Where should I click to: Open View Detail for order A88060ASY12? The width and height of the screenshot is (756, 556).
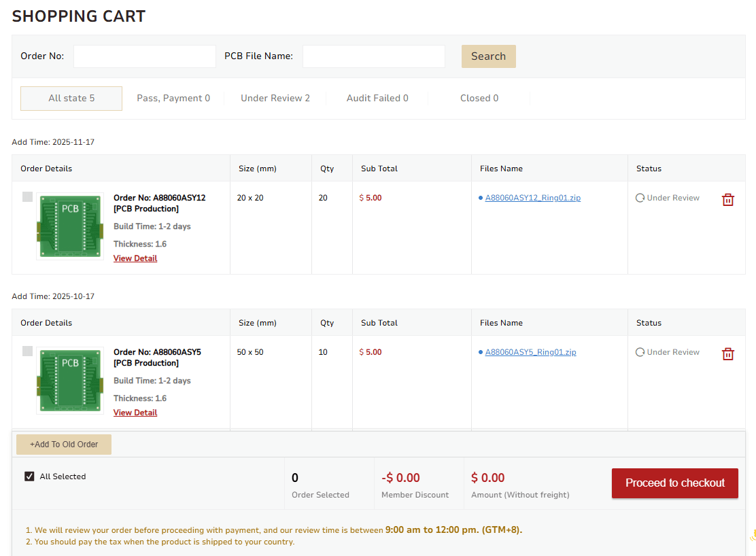135,258
